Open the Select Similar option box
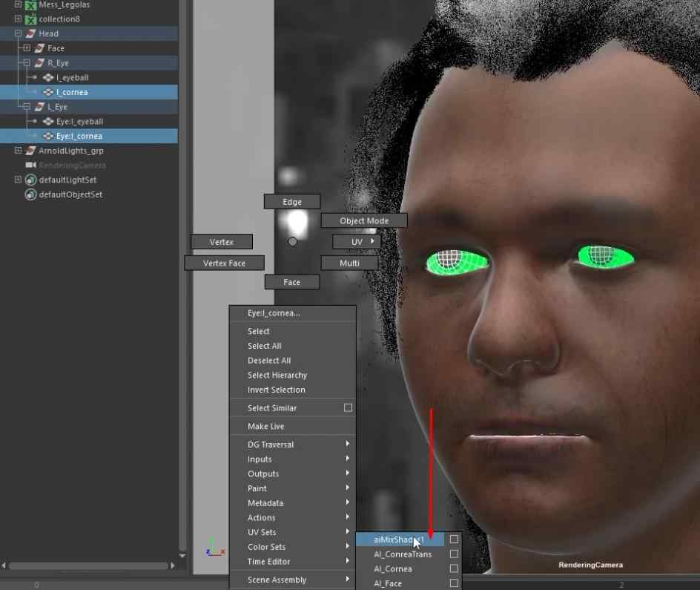700x590 pixels. tap(348, 407)
